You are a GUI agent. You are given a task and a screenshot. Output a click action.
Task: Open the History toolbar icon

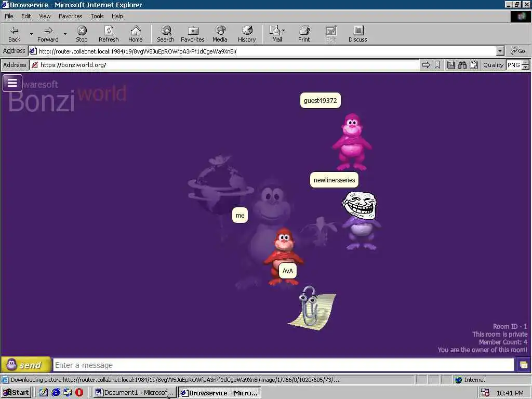[247, 34]
